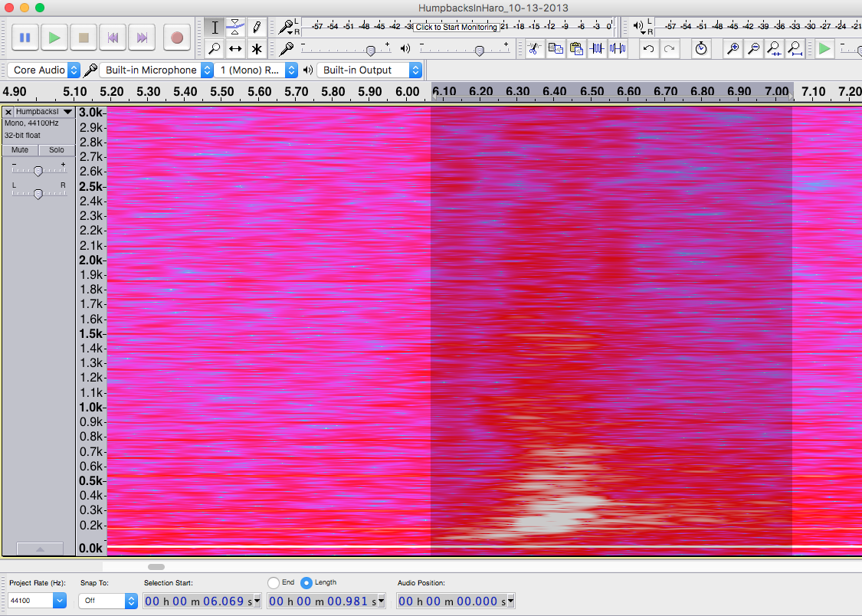The width and height of the screenshot is (862, 616).
Task: Toggle Solo on the Humpbacks track
Action: 57,150
